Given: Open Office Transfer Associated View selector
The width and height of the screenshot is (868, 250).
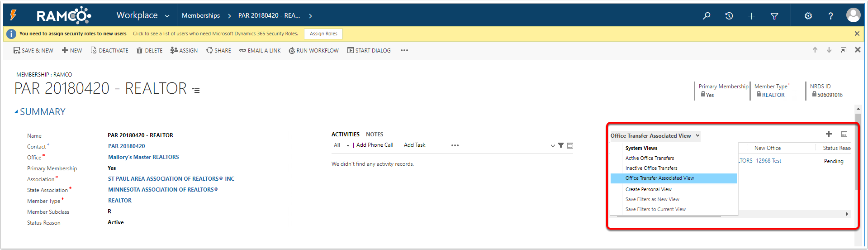Looking at the screenshot, I should 655,135.
